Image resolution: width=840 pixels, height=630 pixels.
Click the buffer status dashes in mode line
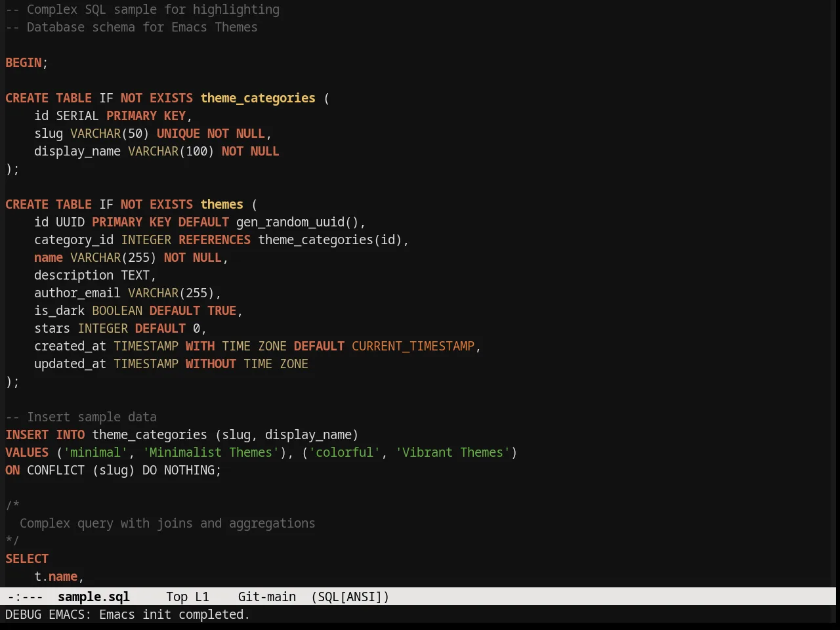click(x=25, y=597)
